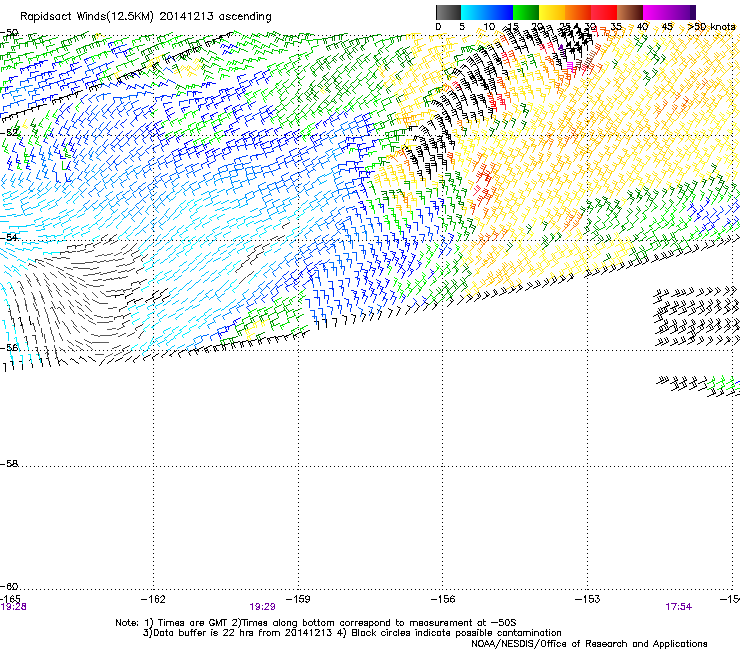Click the gray 0-5 knots color swatch
The image size is (740, 650).
click(x=448, y=12)
